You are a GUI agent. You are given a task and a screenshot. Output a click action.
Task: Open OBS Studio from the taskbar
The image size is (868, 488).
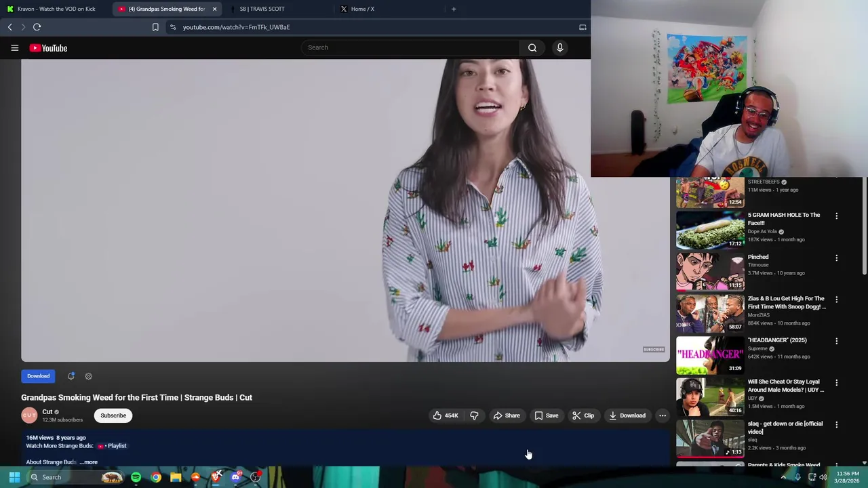point(256,477)
